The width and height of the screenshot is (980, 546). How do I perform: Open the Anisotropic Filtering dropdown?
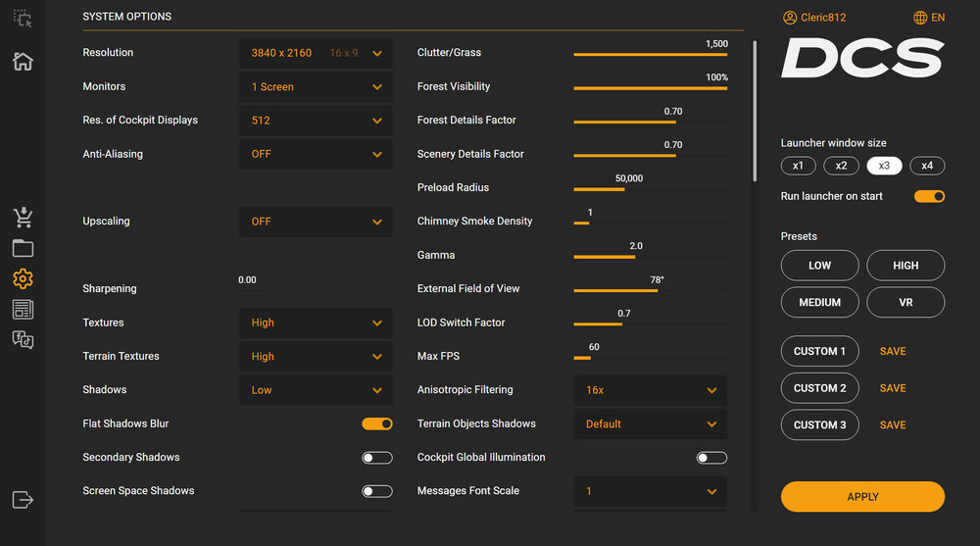tap(650, 390)
